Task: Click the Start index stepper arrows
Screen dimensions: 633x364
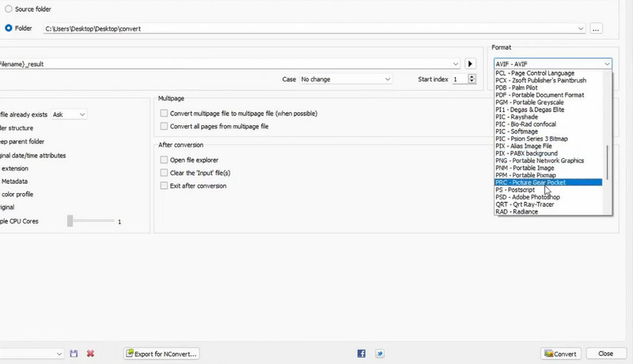Action: pyautogui.click(x=472, y=79)
